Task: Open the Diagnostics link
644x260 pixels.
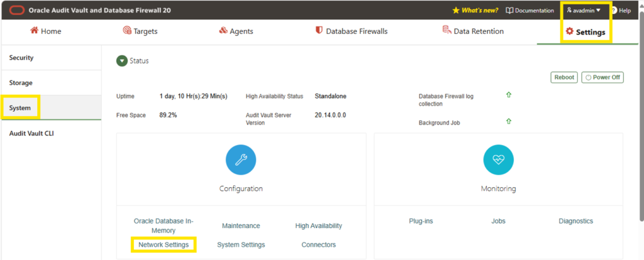Action: (576, 221)
